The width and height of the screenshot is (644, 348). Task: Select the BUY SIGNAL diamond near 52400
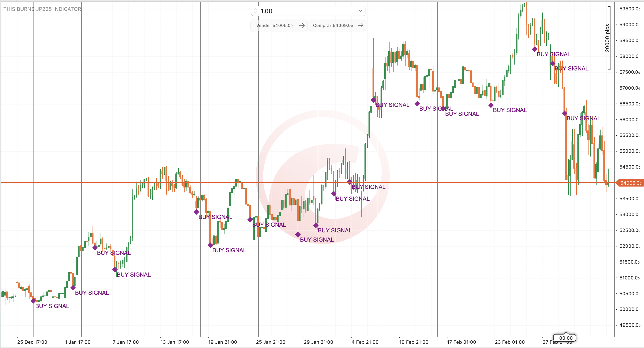[298, 235]
